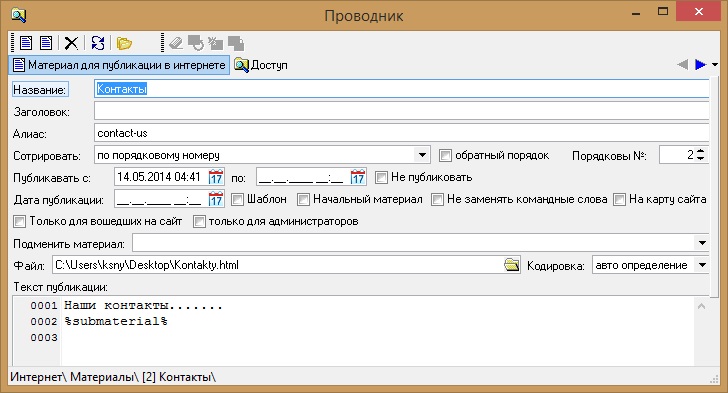Increase the Порядковы № value
Image resolution: width=728 pixels, height=393 pixels.
[701, 151]
